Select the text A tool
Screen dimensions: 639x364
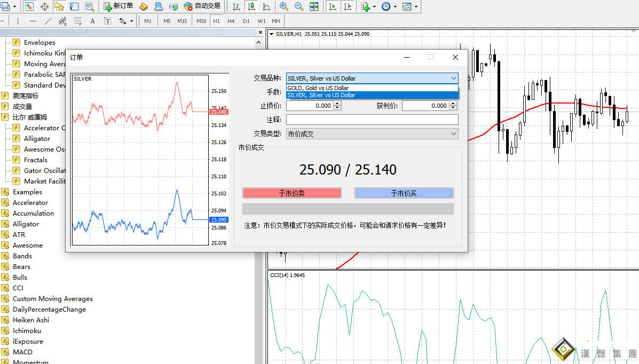click(x=92, y=21)
